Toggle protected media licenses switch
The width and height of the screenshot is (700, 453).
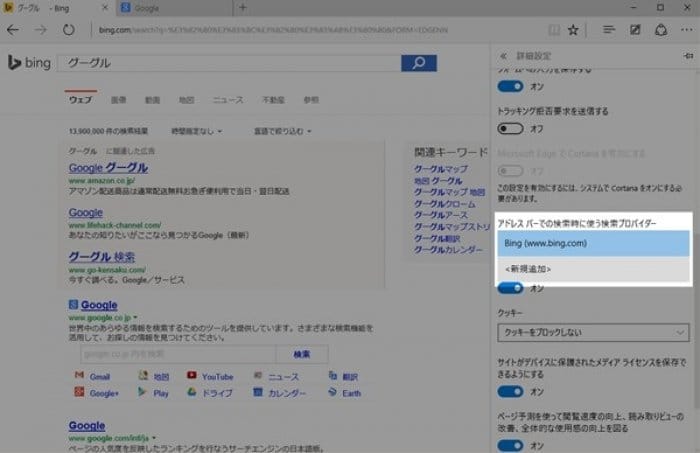[510, 392]
